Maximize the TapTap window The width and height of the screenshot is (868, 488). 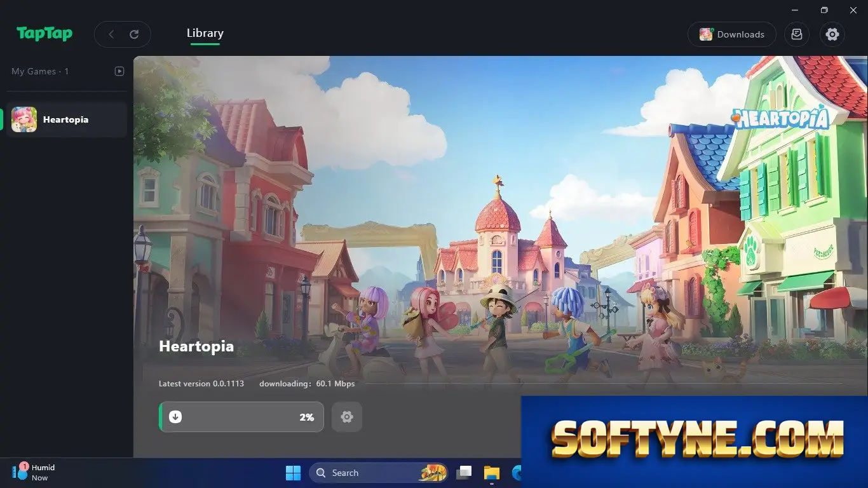824,10
